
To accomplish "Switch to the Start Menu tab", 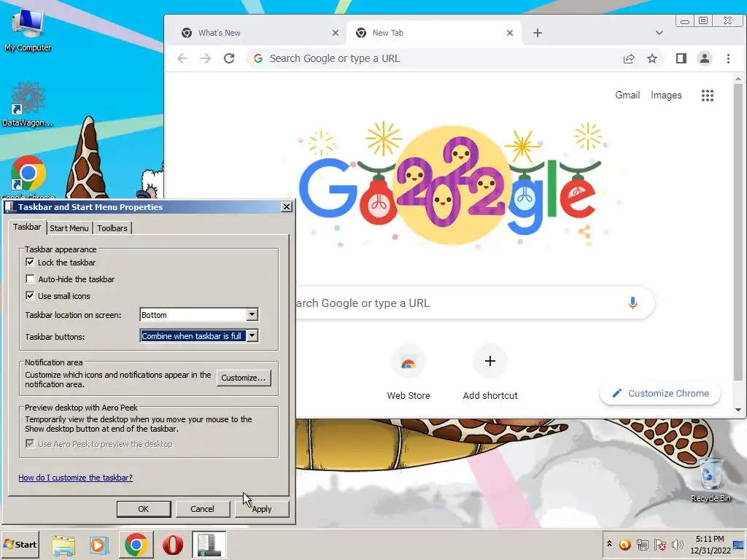I will tap(69, 228).
